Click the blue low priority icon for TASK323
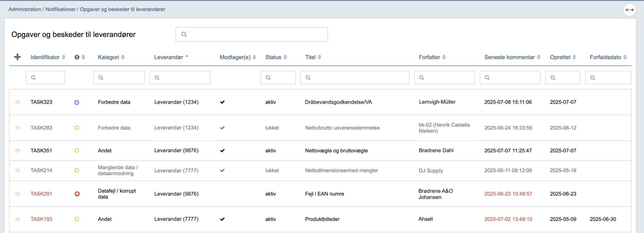Viewport: 644px width, 233px height. pyautogui.click(x=77, y=102)
